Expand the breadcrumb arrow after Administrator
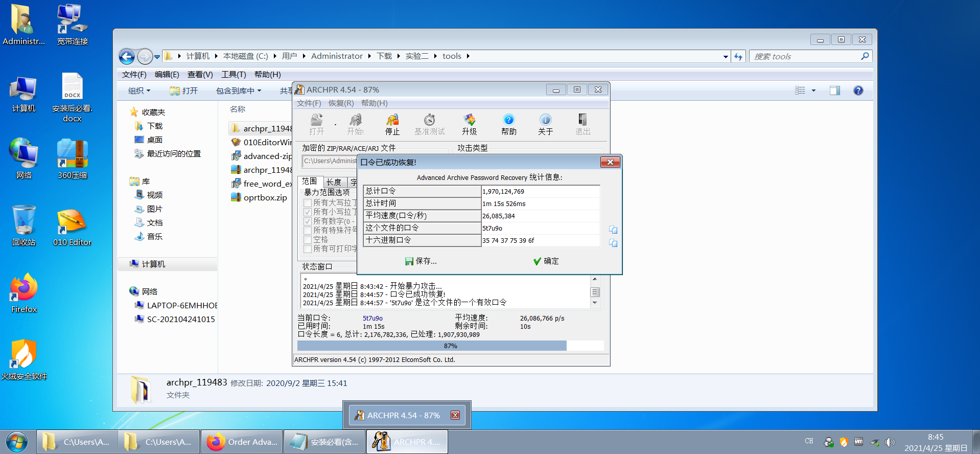 (369, 56)
